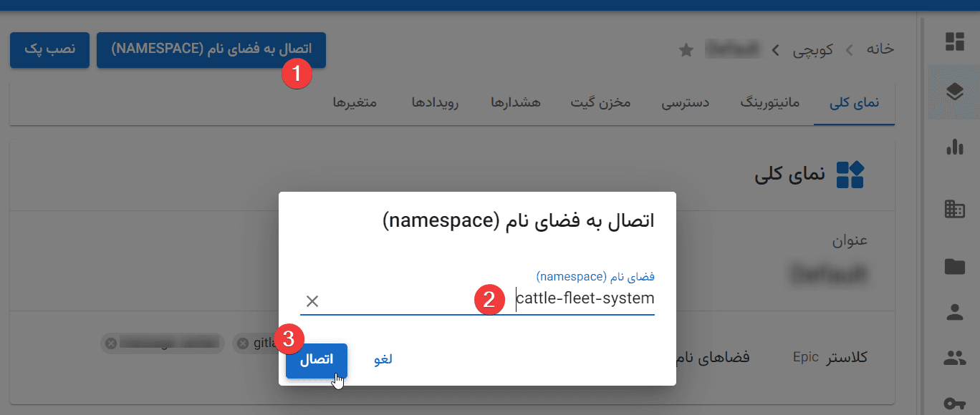Open the dashboard grid icon in sidebar

coord(954,41)
